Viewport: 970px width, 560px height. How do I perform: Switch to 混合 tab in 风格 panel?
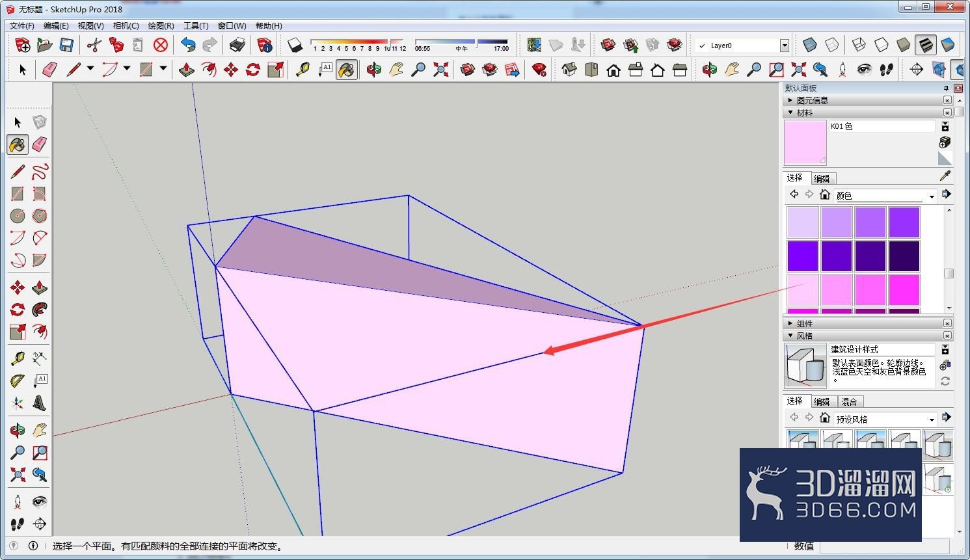(x=850, y=401)
